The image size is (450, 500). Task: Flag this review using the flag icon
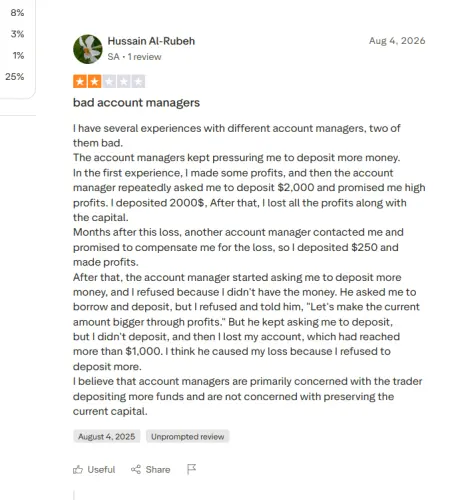191,469
